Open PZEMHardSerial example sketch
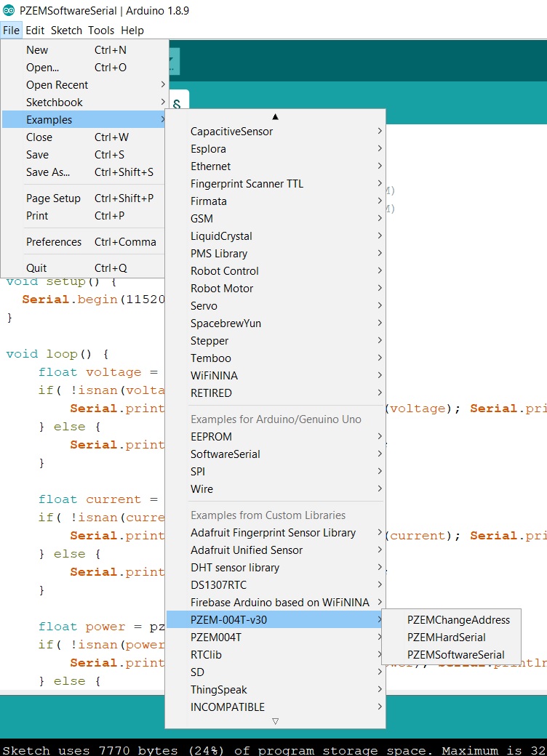The image size is (547, 756). (451, 638)
